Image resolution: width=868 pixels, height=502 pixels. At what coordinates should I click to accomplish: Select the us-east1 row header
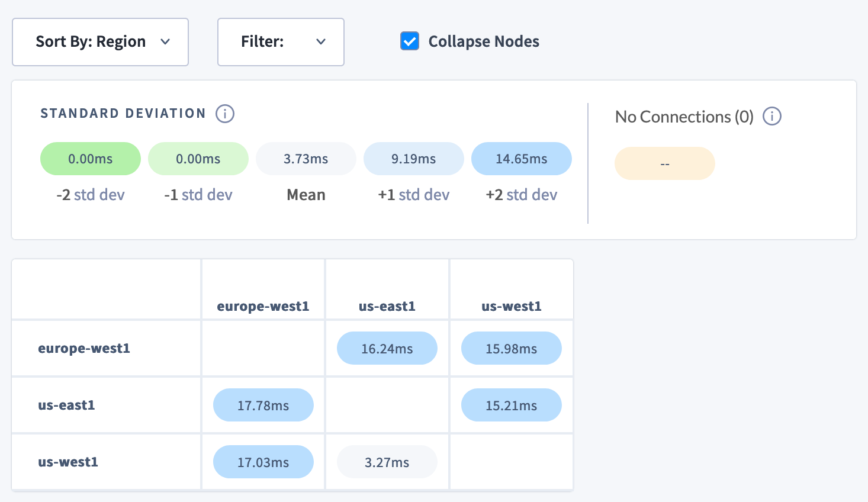66,405
